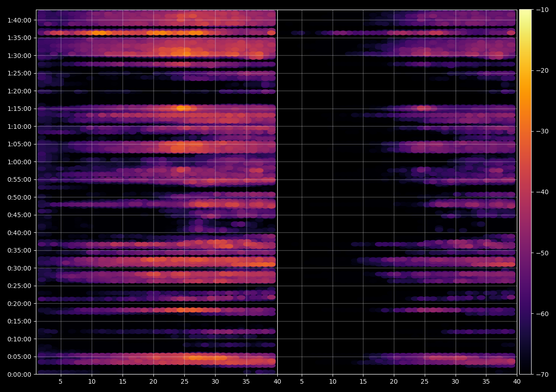Viewport: 556px width, 392px height.
Task: Click the 1:35:00 y-axis tick label
Action: [x=19, y=38]
